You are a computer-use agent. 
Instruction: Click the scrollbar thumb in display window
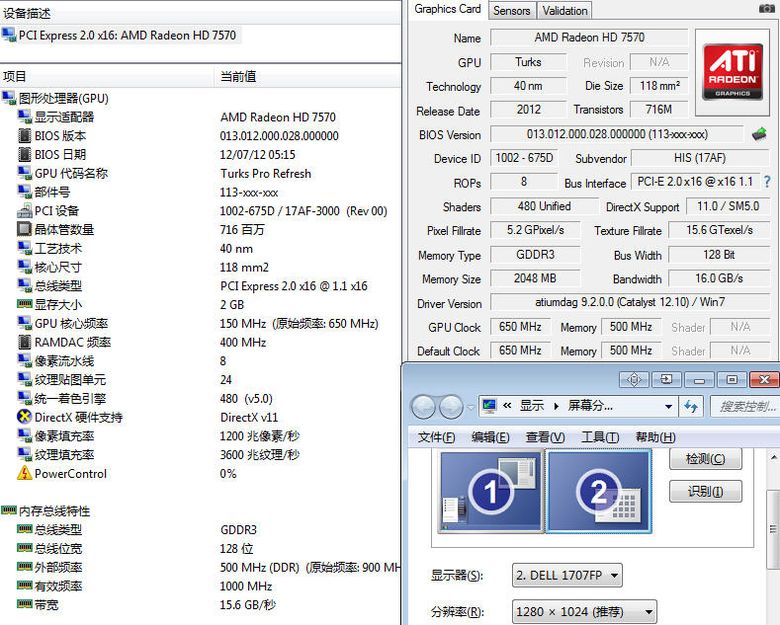coord(773,528)
